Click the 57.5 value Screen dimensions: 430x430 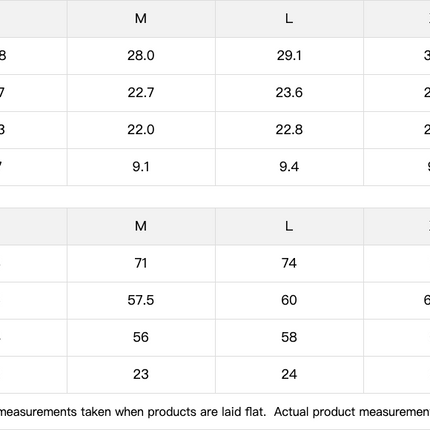point(141,300)
